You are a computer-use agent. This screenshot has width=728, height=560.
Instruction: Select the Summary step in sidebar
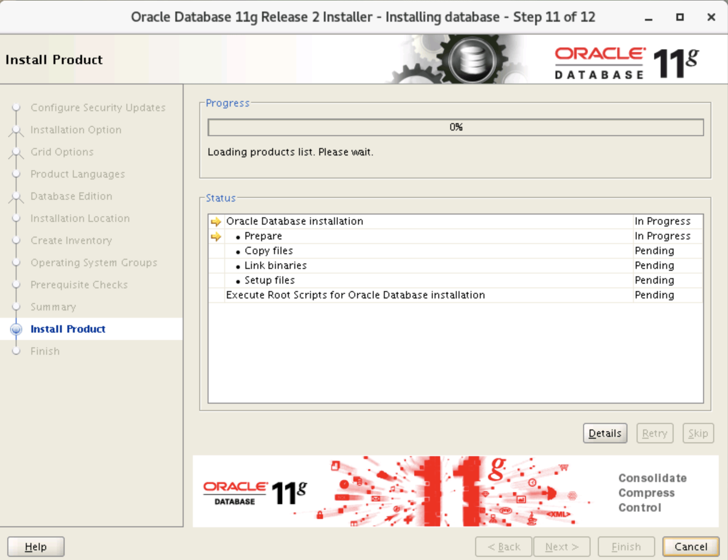point(53,307)
